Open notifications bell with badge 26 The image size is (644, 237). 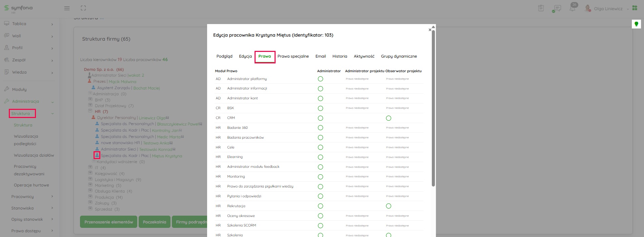572,8
